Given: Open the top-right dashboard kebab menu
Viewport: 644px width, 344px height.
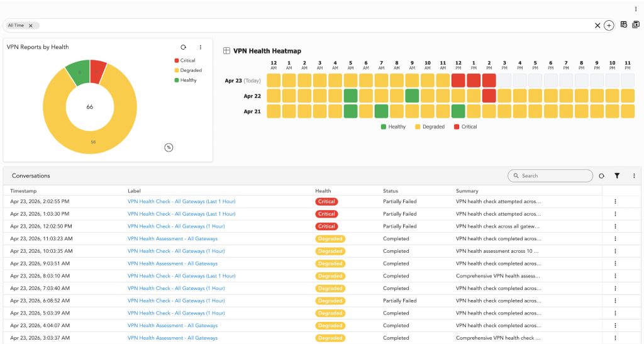Looking at the screenshot, I should 636,9.
